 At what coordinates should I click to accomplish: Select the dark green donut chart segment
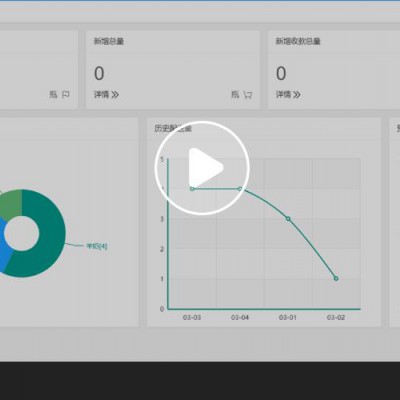pyautogui.click(x=50, y=240)
